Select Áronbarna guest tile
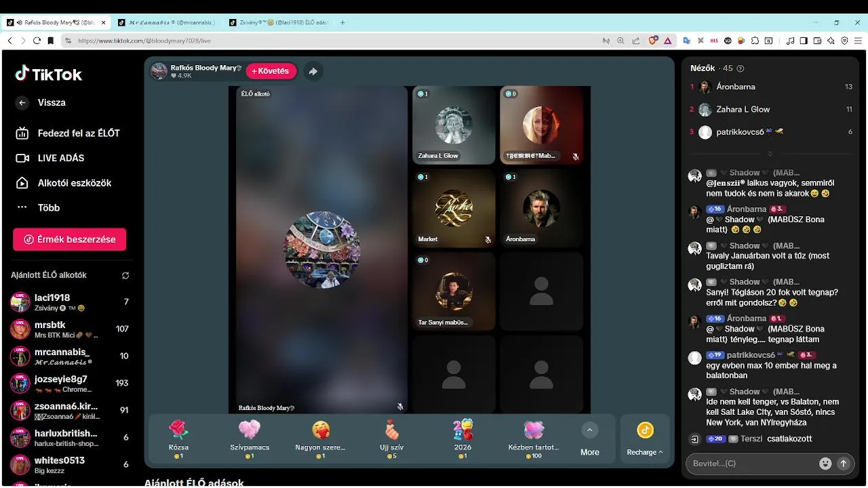This screenshot has height=488, width=868. 541,208
